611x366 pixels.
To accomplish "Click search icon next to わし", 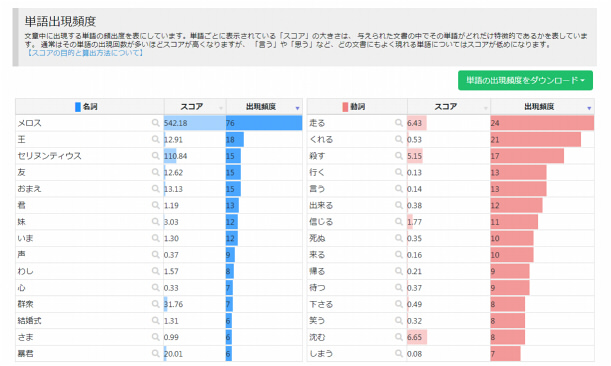I will coord(155,271).
